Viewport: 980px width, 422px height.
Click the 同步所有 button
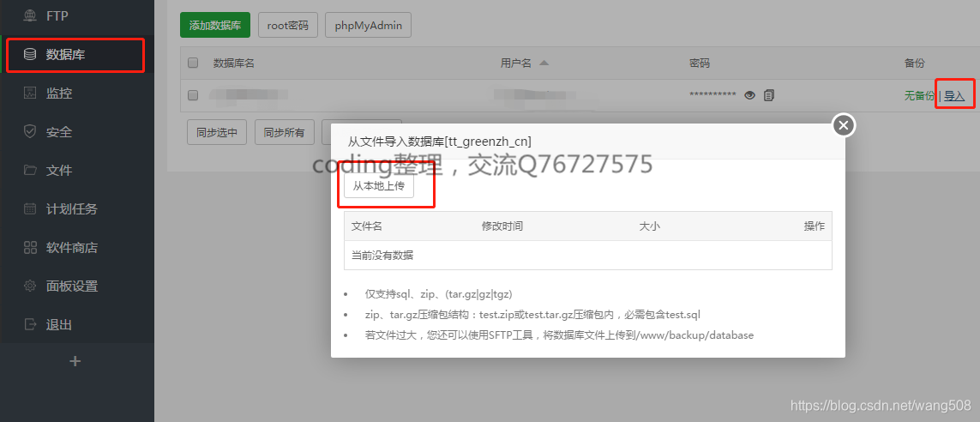[285, 132]
